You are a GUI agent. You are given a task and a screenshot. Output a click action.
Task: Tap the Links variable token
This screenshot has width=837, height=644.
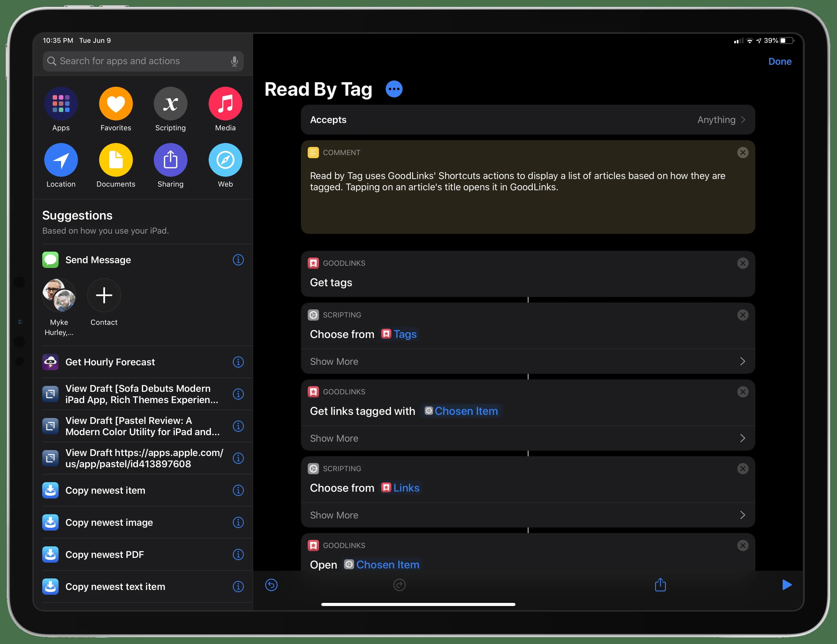pos(401,488)
